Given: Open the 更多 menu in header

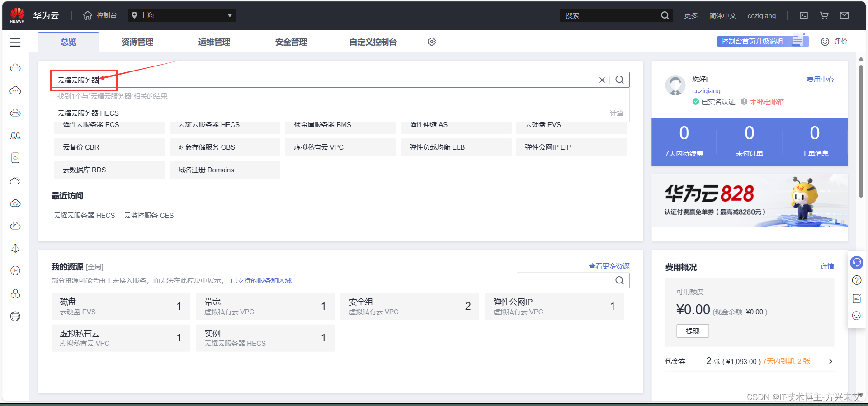Looking at the screenshot, I should [691, 15].
